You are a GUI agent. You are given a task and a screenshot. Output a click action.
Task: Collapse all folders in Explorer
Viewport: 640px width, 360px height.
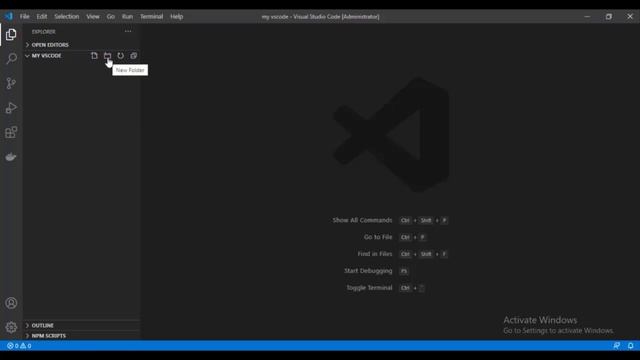point(133,56)
